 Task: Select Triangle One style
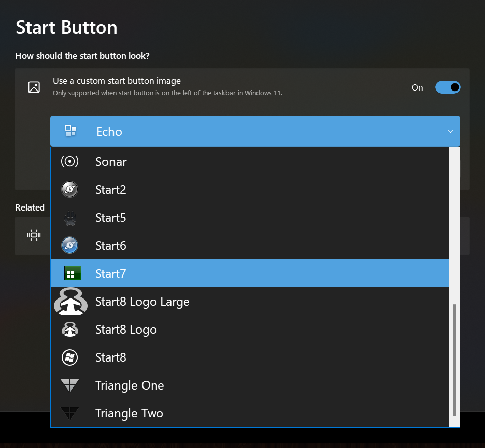pos(249,385)
